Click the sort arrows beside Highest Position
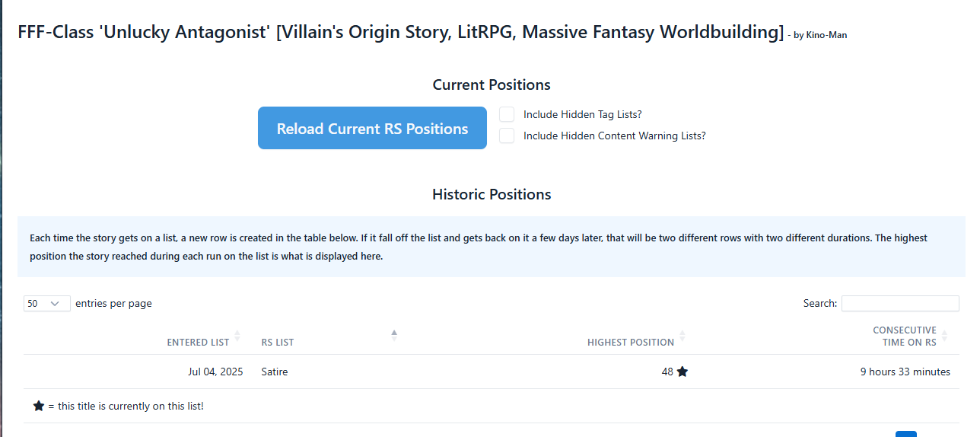Viewport: 980px width, 437px height. [682, 336]
